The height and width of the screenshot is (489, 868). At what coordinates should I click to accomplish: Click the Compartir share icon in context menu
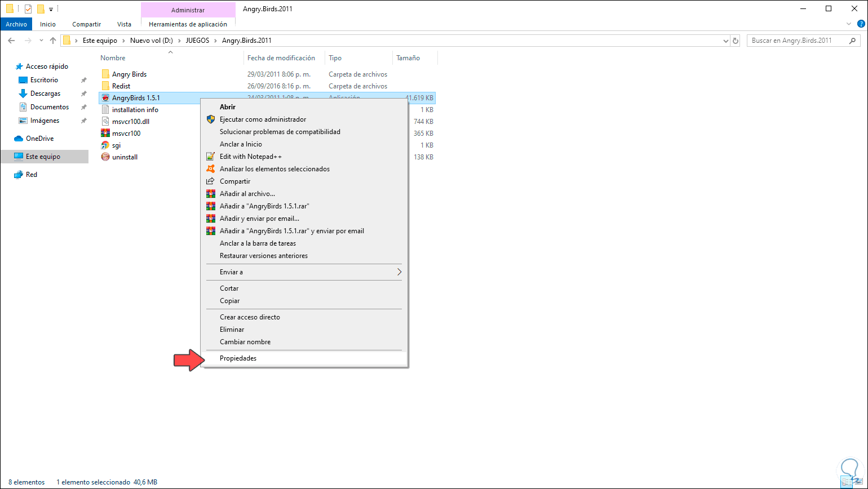click(x=211, y=181)
